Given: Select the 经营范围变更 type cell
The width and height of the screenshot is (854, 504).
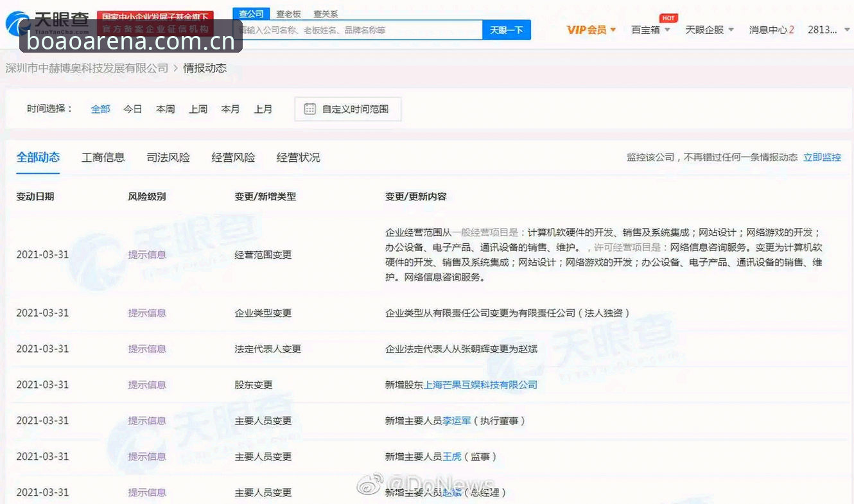Looking at the screenshot, I should pos(263,255).
